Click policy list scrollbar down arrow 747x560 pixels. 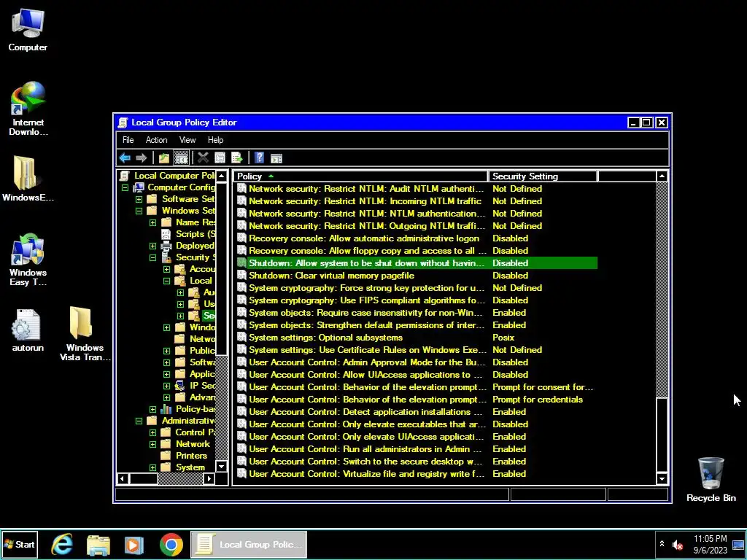[662, 479]
